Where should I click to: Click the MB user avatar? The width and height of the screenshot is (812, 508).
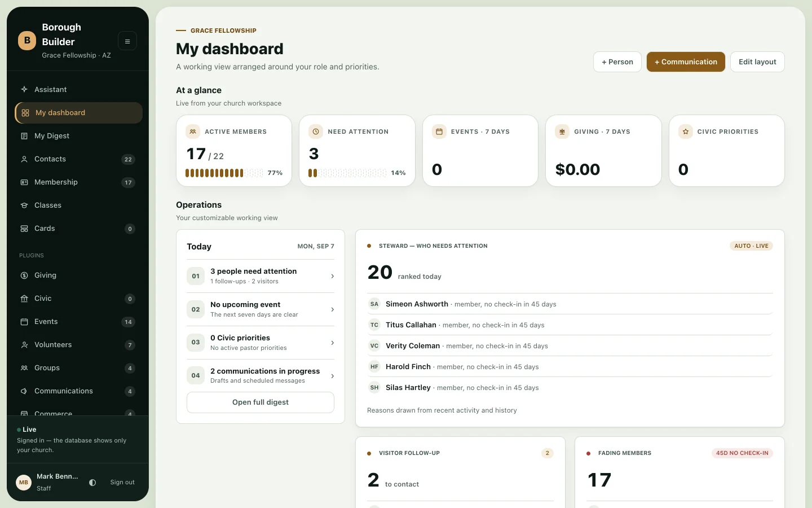tap(24, 483)
